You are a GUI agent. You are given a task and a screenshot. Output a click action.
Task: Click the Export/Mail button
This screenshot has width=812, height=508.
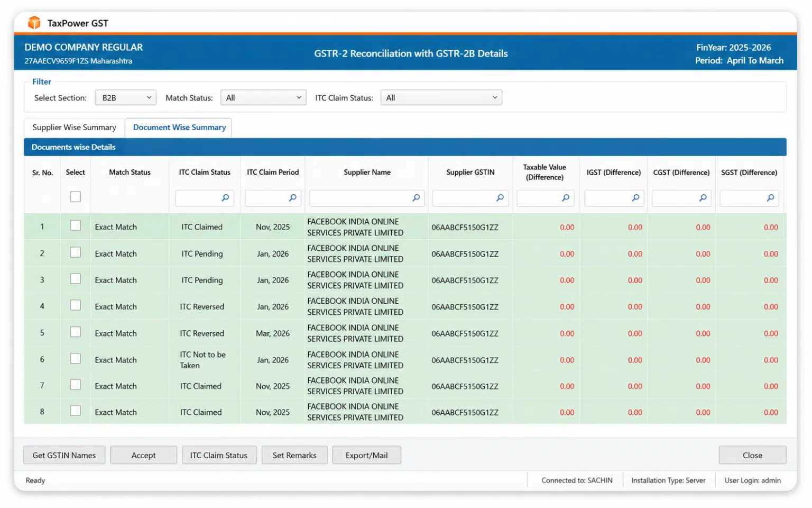click(x=366, y=456)
